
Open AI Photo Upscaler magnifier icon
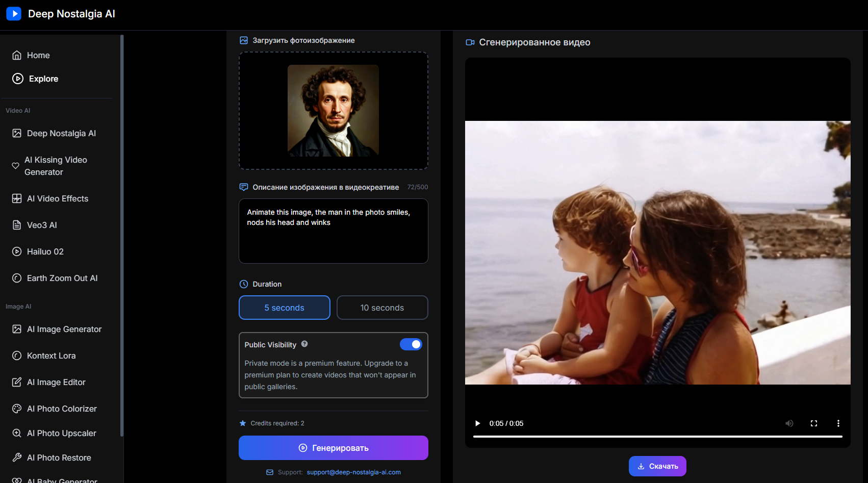tap(17, 433)
